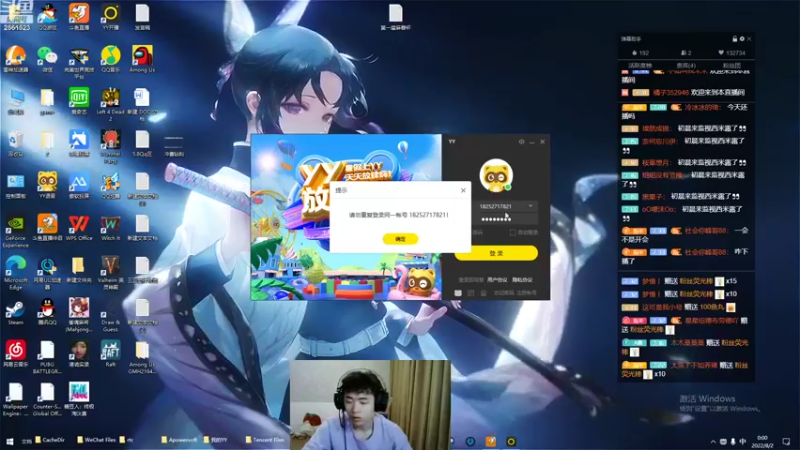Open the 雷神加速器 desktop shortcut
The width and height of the screenshot is (800, 450).
(x=15, y=59)
